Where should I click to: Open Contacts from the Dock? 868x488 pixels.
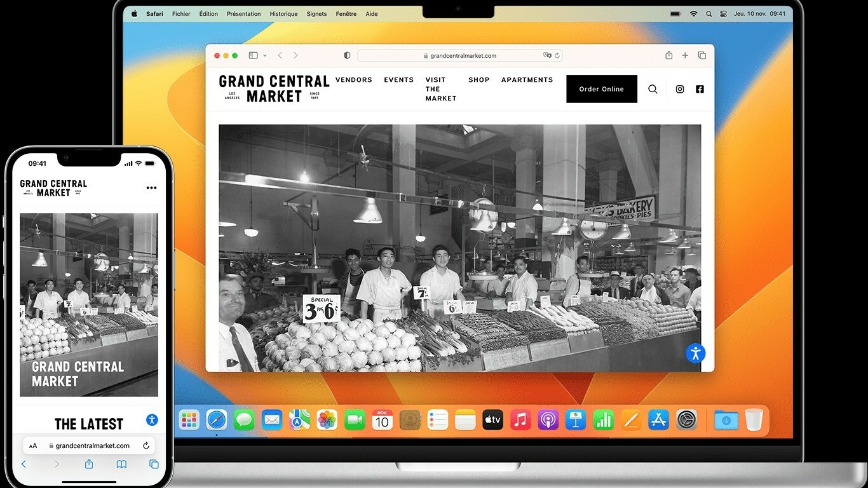point(410,419)
